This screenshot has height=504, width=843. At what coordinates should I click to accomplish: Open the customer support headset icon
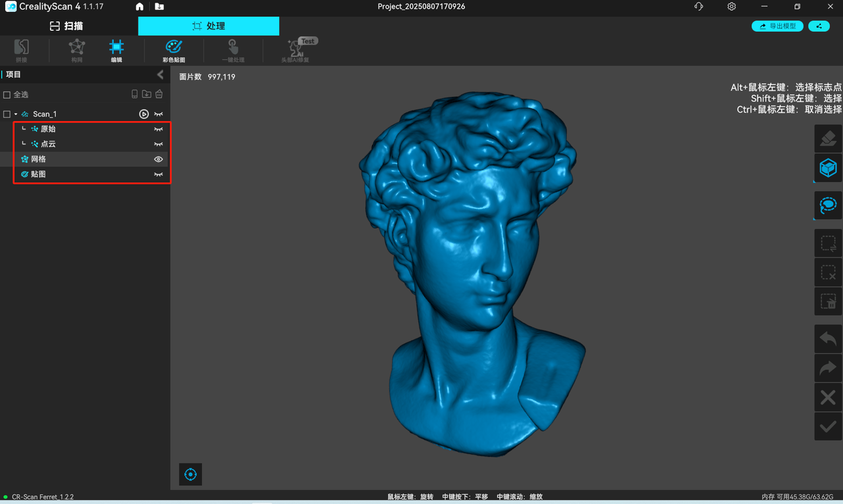point(699,7)
